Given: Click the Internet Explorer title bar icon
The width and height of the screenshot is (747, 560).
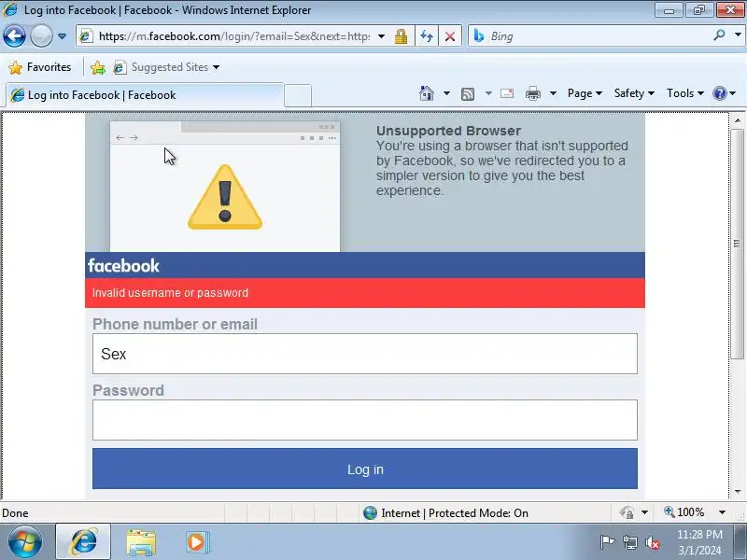Looking at the screenshot, I should [x=10, y=9].
